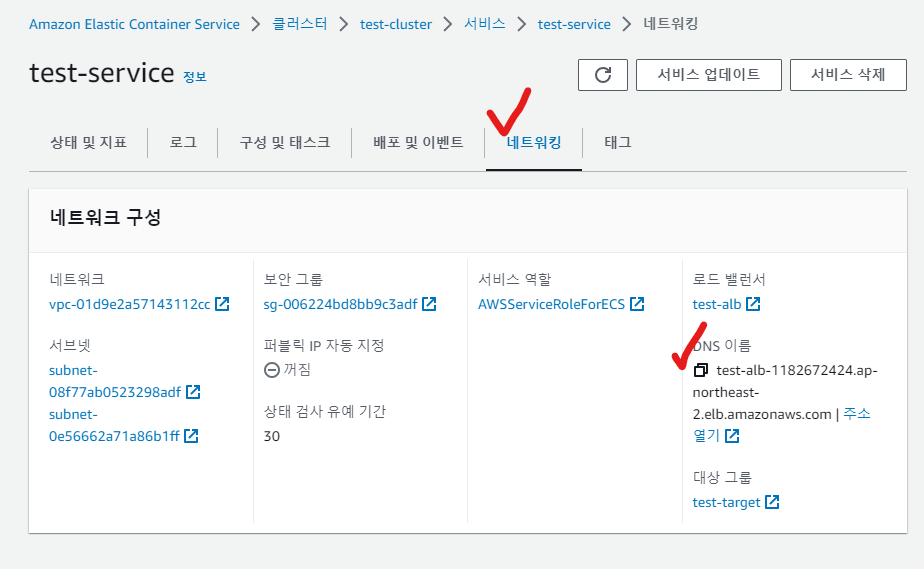This screenshot has width=924, height=569.
Task: Click the 주소 열기 link
Action: coord(781,425)
